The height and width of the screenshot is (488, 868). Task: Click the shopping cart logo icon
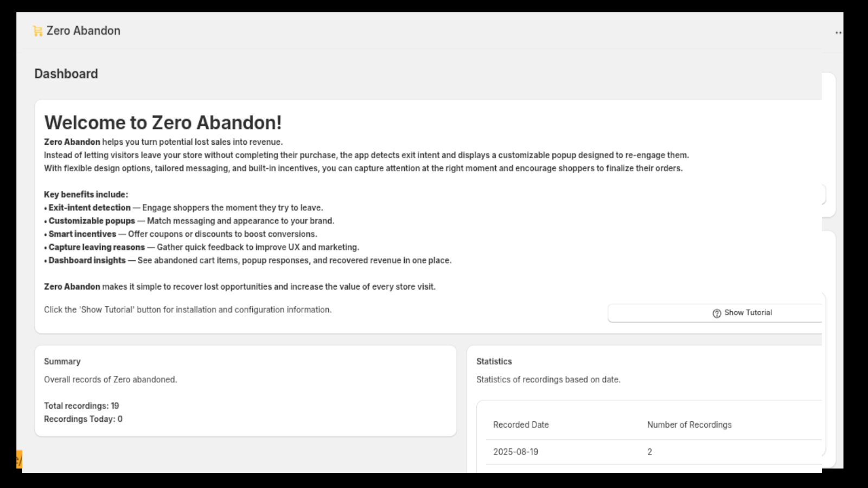pos(37,30)
